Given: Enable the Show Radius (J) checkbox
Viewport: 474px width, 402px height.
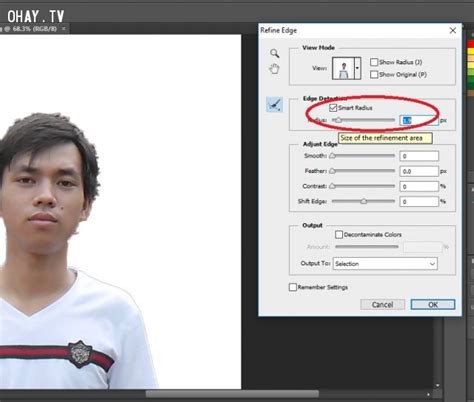Looking at the screenshot, I should pos(374,62).
